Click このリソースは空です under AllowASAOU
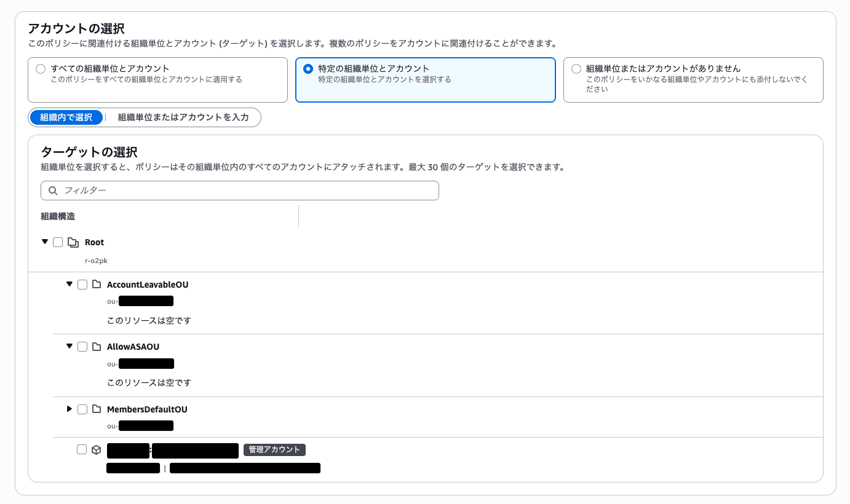 (149, 382)
